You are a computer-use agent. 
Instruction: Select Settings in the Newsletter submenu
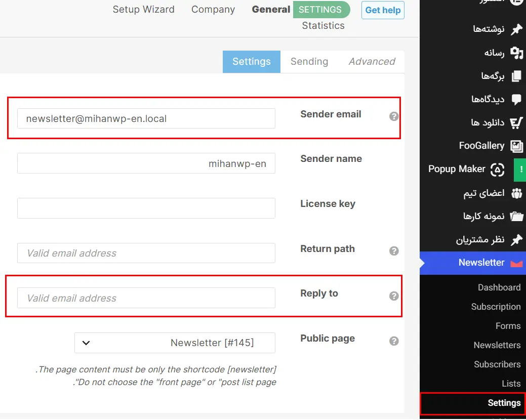point(504,403)
